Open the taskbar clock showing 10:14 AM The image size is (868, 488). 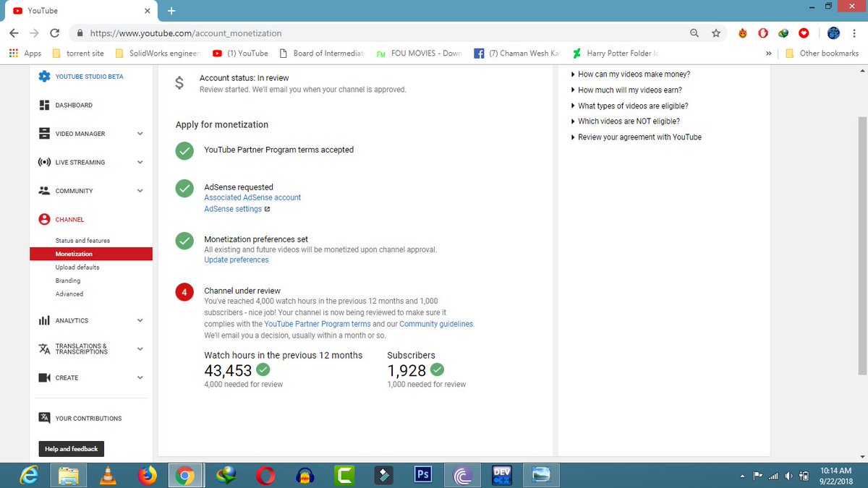point(834,475)
